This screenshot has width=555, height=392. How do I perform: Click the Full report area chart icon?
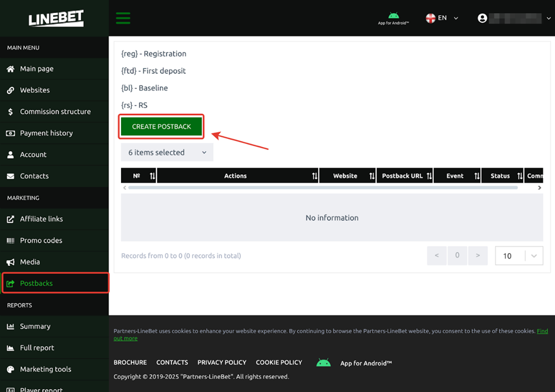11,348
